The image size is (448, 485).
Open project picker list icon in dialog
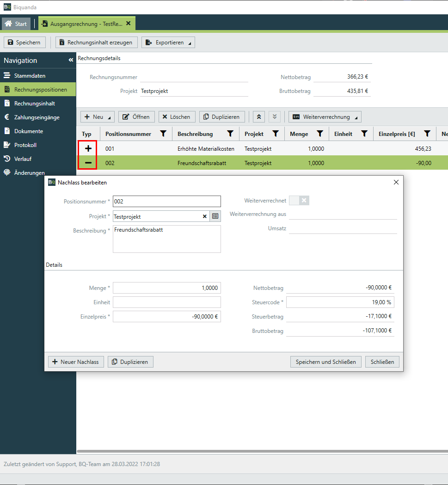click(x=215, y=216)
